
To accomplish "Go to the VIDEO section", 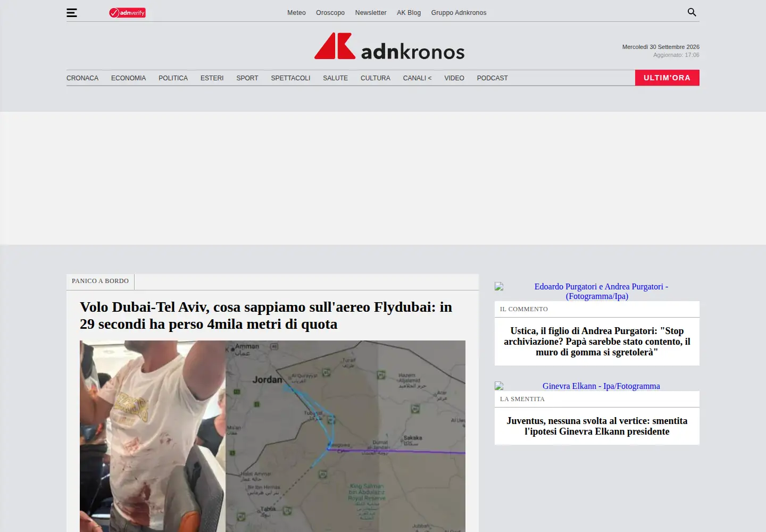I will pos(454,78).
